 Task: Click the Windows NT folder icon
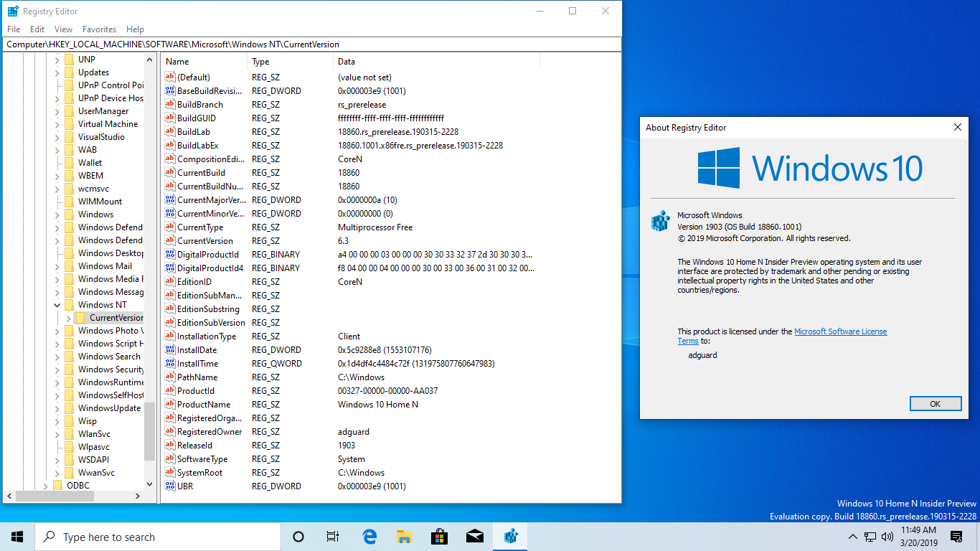[69, 304]
